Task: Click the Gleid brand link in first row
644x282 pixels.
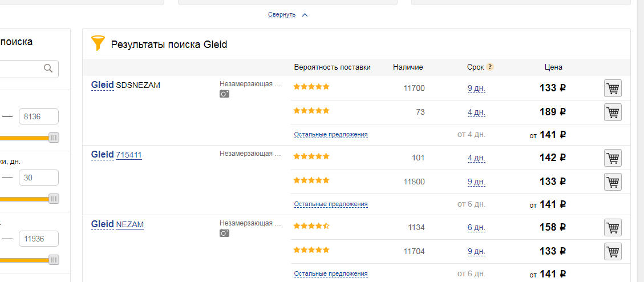Action: pyautogui.click(x=102, y=85)
